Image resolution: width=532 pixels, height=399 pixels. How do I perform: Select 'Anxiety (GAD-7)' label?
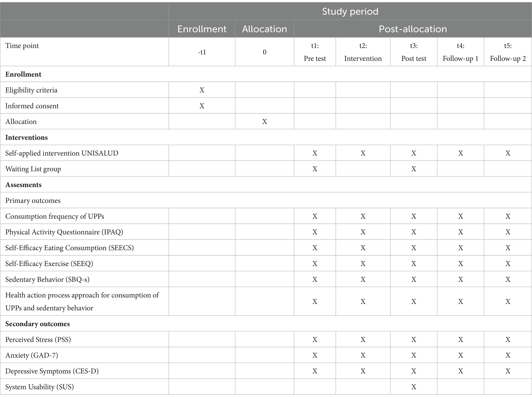tap(32, 356)
